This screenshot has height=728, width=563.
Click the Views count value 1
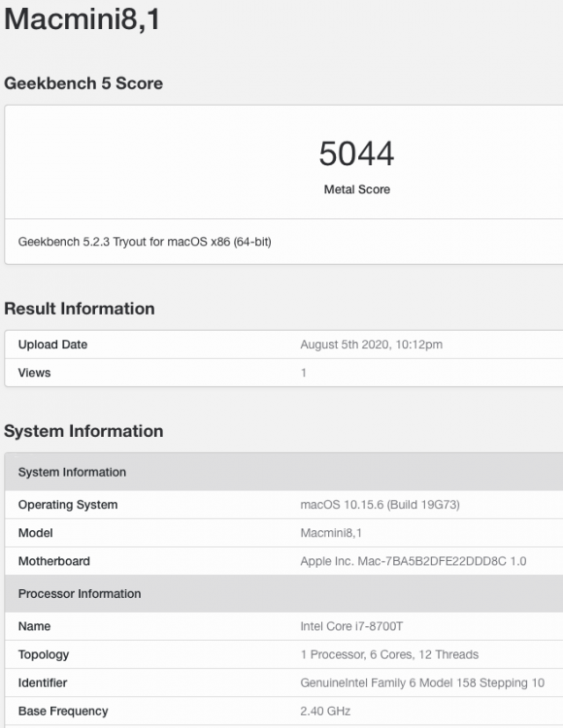coord(304,373)
